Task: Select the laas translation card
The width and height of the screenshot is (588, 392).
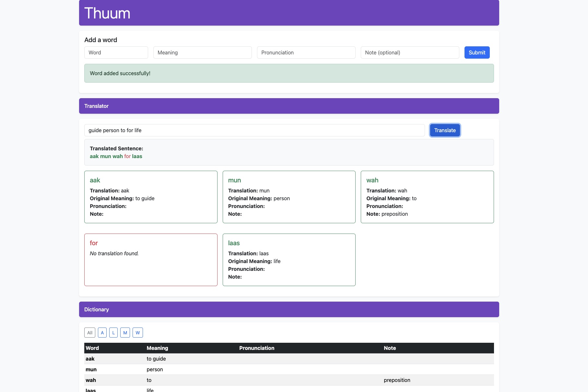Action: point(289,260)
